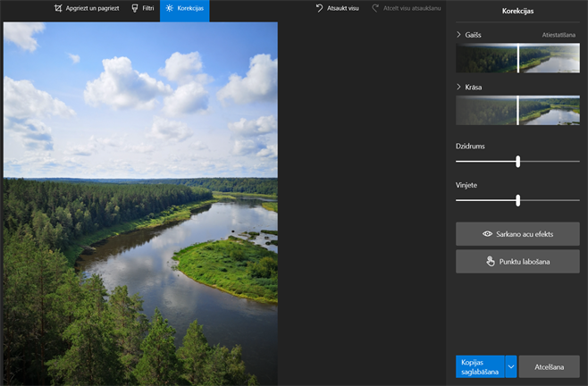588x386 pixels.
Task: Click the Dzidrums clarity slider handle
Action: tap(517, 162)
